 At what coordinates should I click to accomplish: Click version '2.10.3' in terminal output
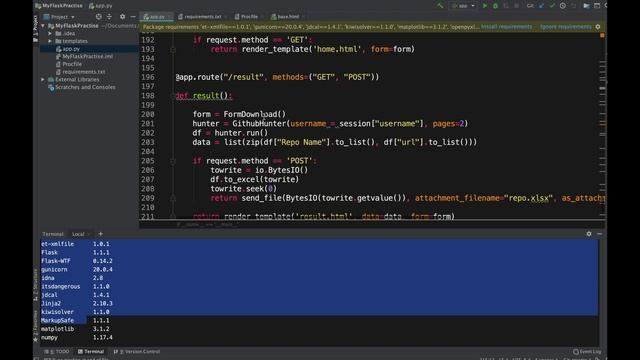(102, 303)
